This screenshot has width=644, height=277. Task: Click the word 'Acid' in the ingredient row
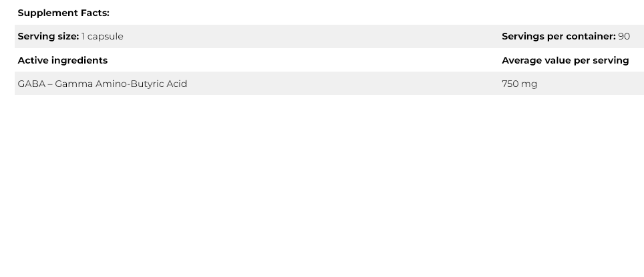point(176,84)
